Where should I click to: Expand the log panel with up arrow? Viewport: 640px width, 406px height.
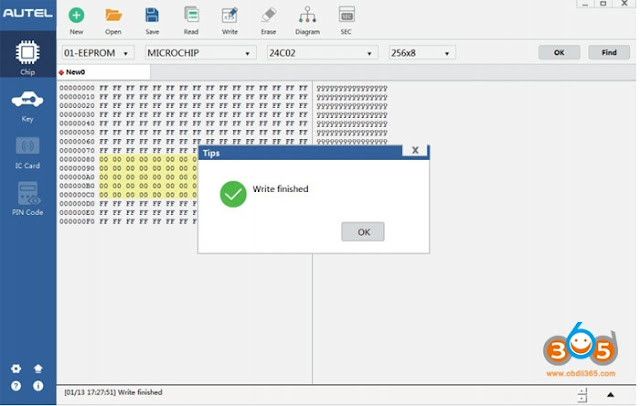[x=611, y=395]
